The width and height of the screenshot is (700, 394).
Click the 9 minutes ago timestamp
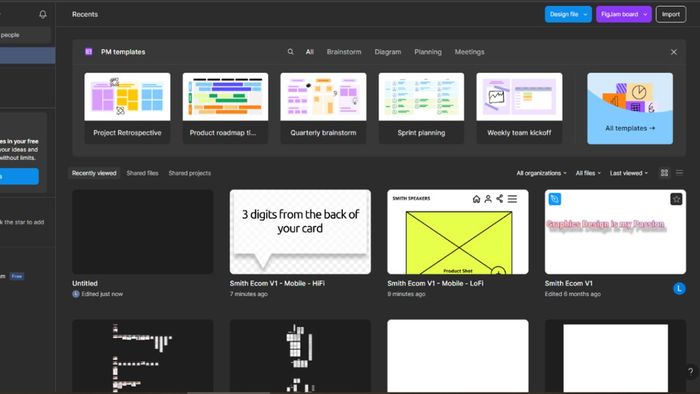click(x=406, y=294)
